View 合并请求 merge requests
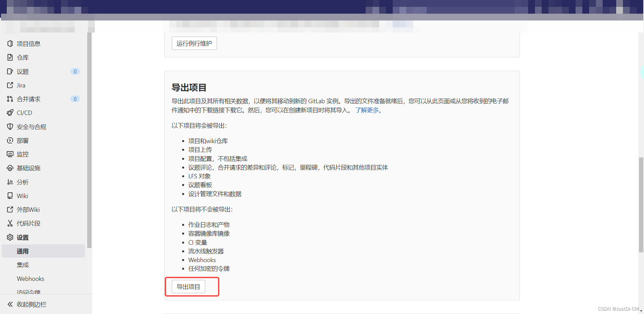This screenshot has height=314, width=644. 29,99
